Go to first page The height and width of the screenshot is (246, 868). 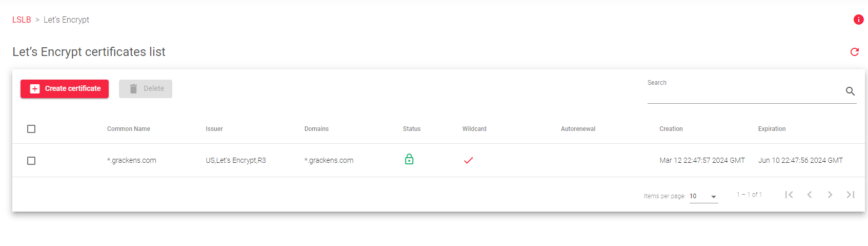point(789,195)
